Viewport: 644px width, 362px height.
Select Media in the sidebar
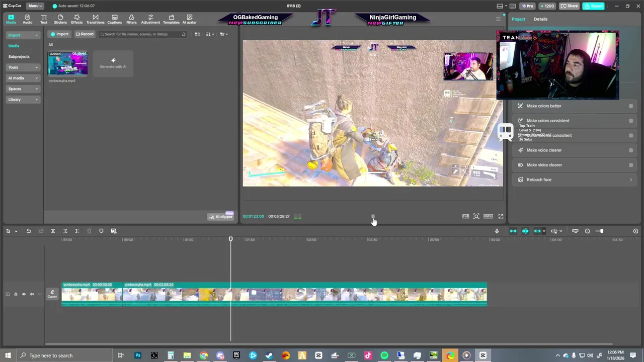tap(14, 46)
